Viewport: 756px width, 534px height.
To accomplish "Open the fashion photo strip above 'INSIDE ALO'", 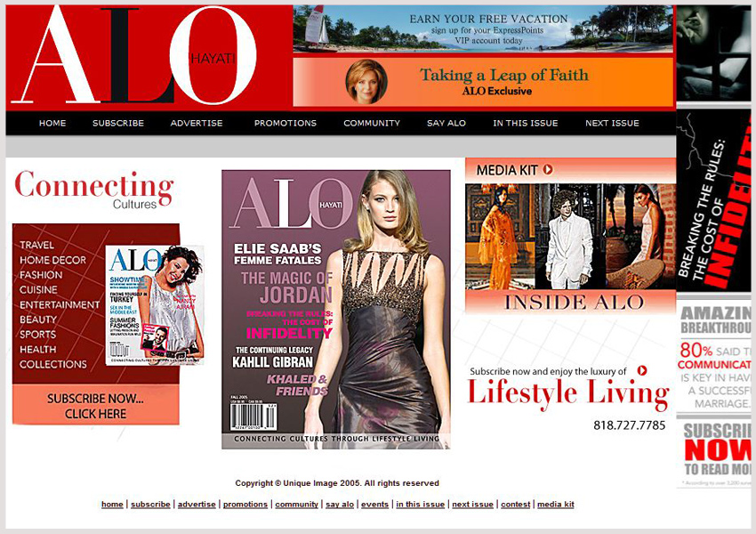I will click(570, 237).
